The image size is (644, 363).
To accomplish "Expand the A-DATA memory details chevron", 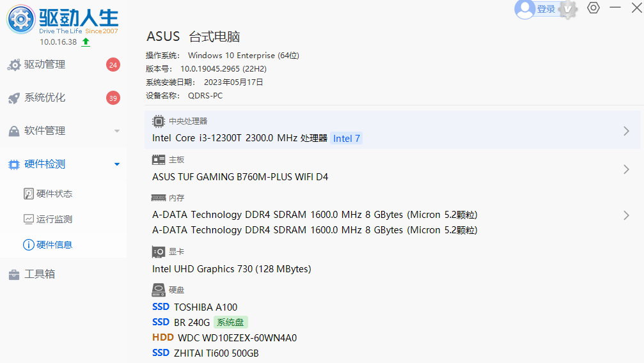I will click(x=626, y=215).
